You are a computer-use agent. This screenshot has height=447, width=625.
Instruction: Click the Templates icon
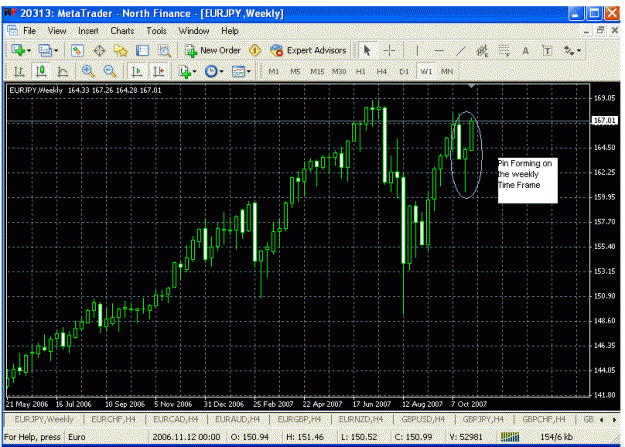tap(238, 71)
